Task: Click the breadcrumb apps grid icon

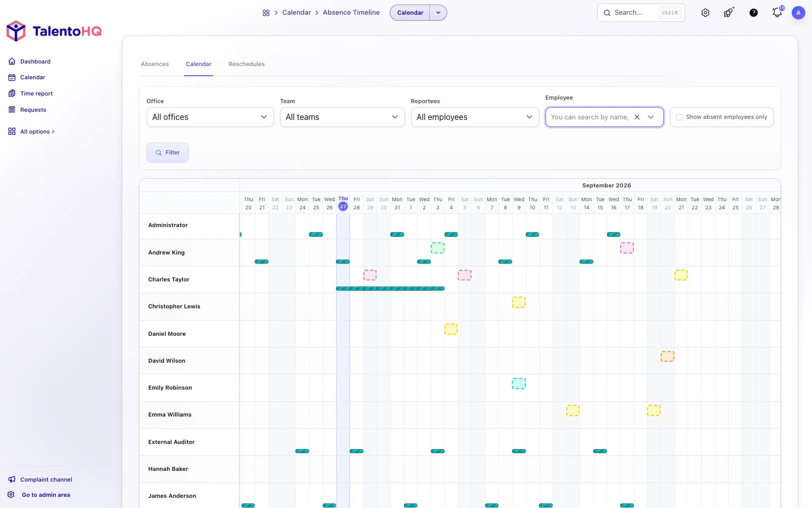Action: click(266, 13)
